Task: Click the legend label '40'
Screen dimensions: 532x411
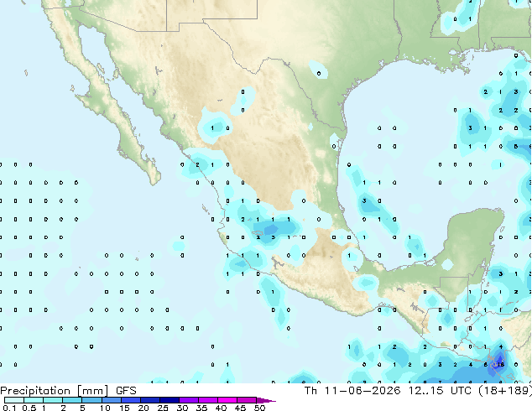Action: (x=221, y=408)
